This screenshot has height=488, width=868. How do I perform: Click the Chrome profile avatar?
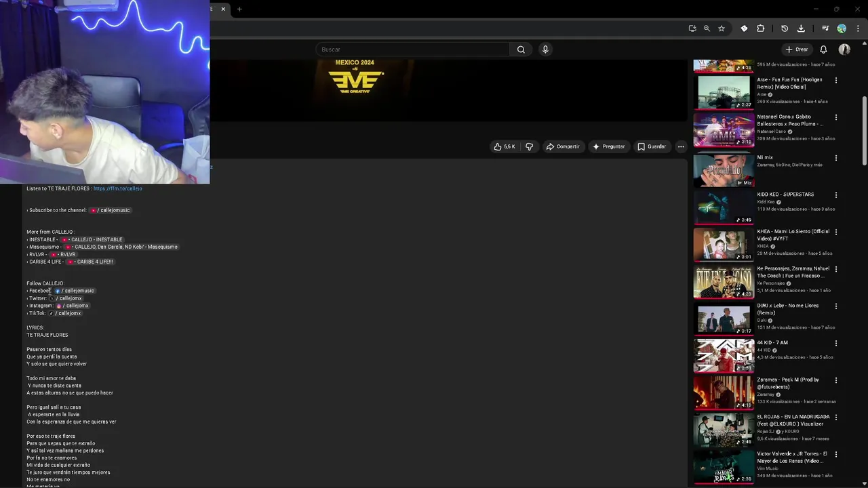[842, 28]
